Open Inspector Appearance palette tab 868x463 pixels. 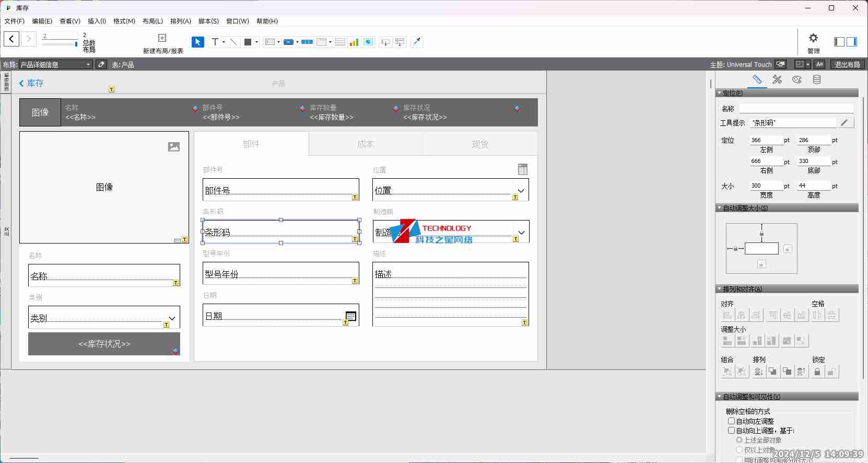[x=797, y=79]
